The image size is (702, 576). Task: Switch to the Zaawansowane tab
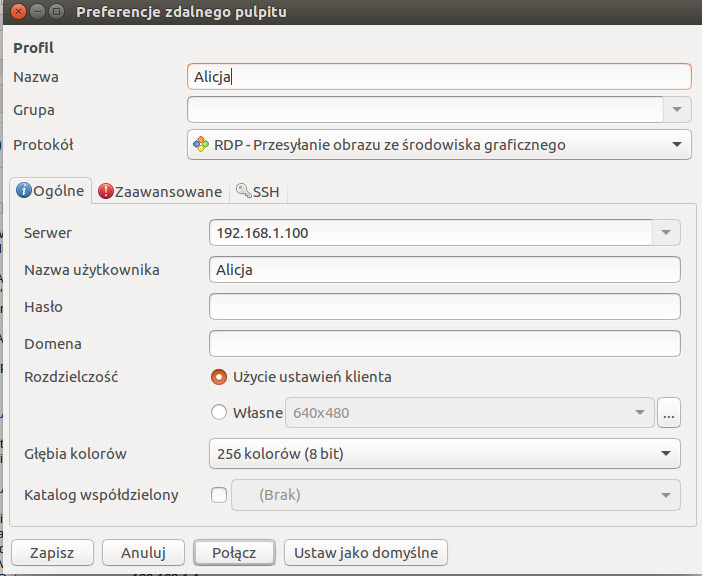(160, 192)
